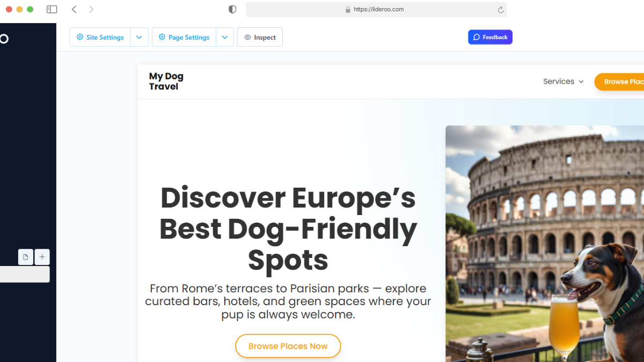
Task: Open the Services dropdown menu
Action: 563,82
